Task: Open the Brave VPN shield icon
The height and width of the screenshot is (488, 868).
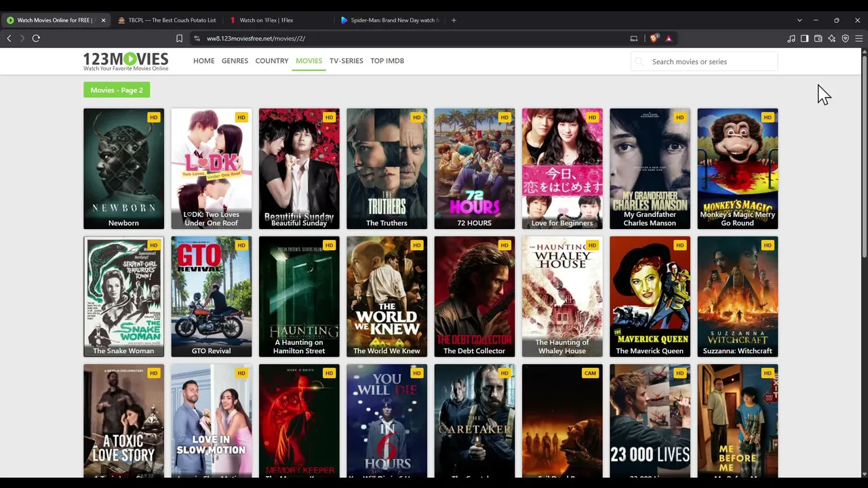Action: pos(845,39)
